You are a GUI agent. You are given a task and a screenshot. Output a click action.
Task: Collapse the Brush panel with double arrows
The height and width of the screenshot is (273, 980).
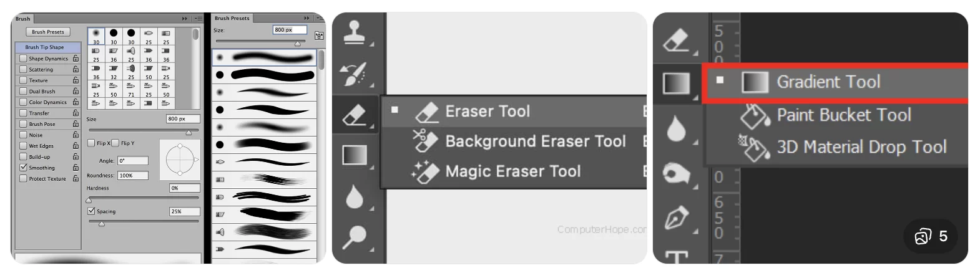(x=184, y=19)
